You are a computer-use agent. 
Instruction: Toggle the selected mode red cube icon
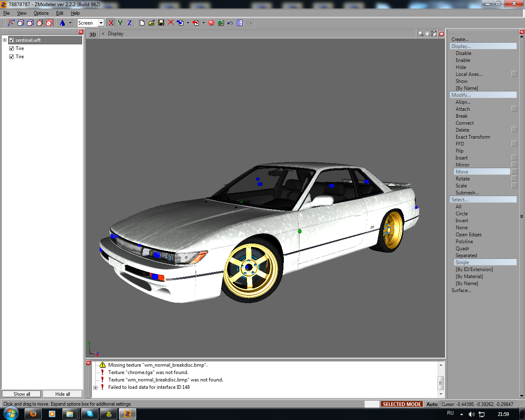49,23
